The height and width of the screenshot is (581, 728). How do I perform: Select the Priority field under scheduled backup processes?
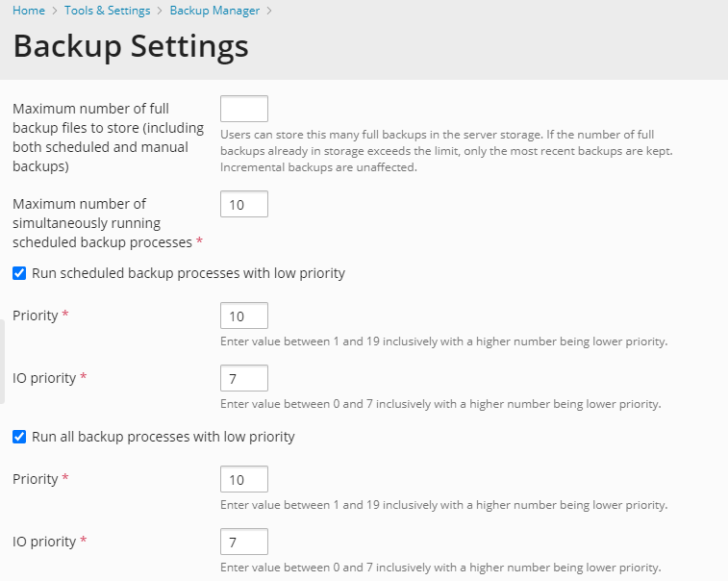(244, 316)
